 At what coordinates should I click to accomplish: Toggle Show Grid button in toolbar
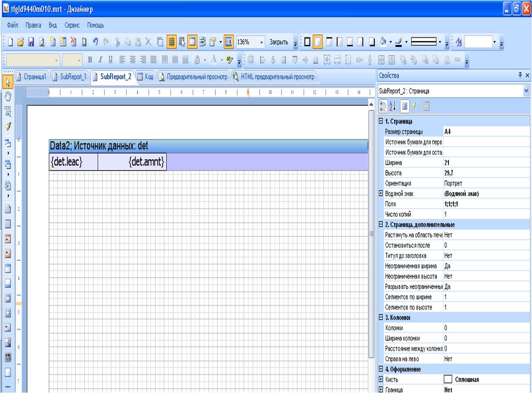click(x=171, y=42)
